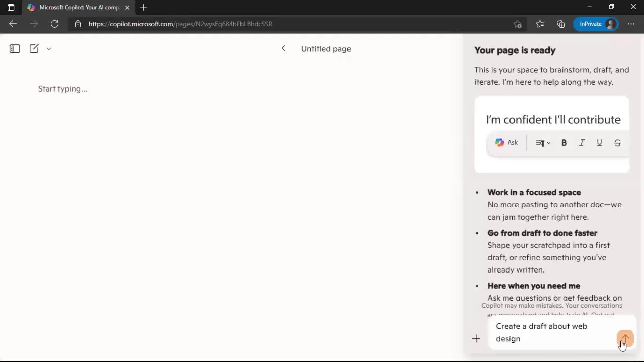
Task: Expand the dropdown next to compose icon
Action: (x=49, y=49)
